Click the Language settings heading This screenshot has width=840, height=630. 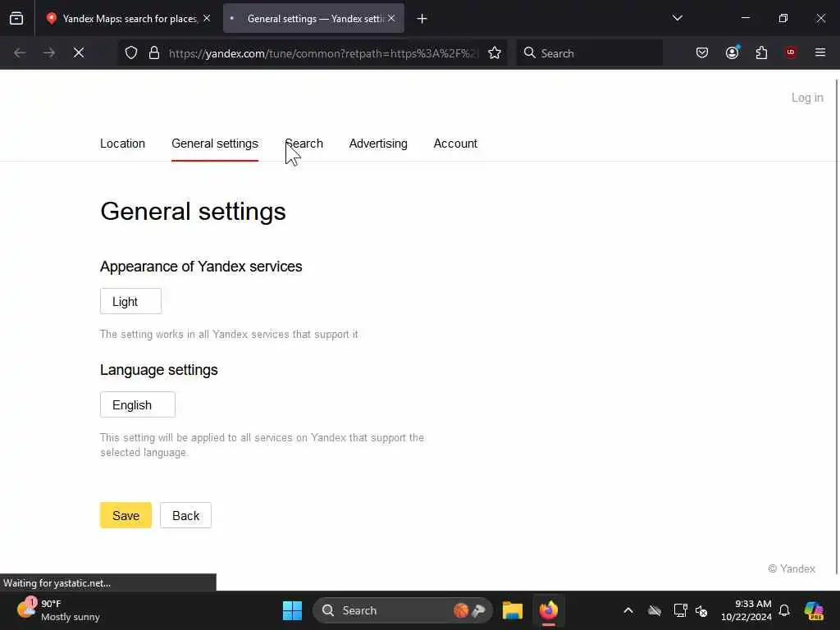tap(158, 370)
